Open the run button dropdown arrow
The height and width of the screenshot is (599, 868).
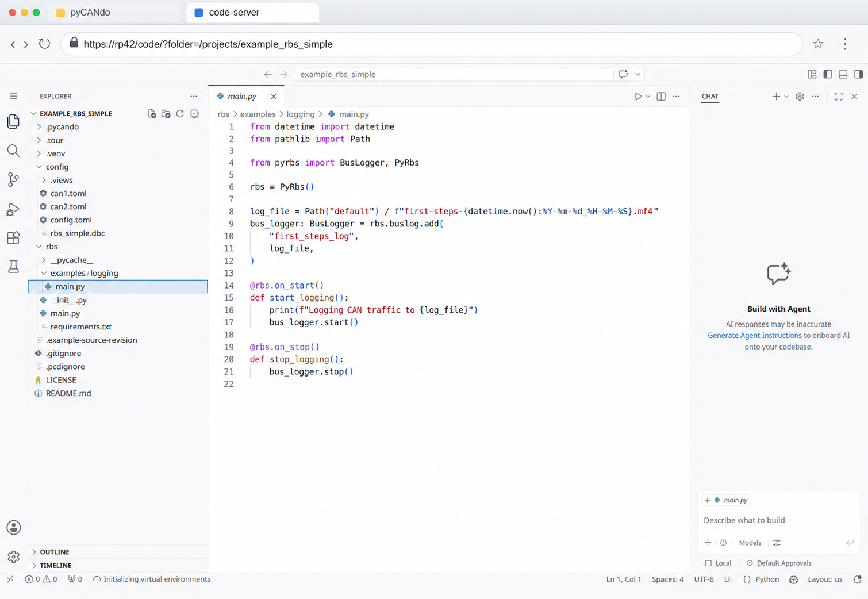pyautogui.click(x=648, y=97)
